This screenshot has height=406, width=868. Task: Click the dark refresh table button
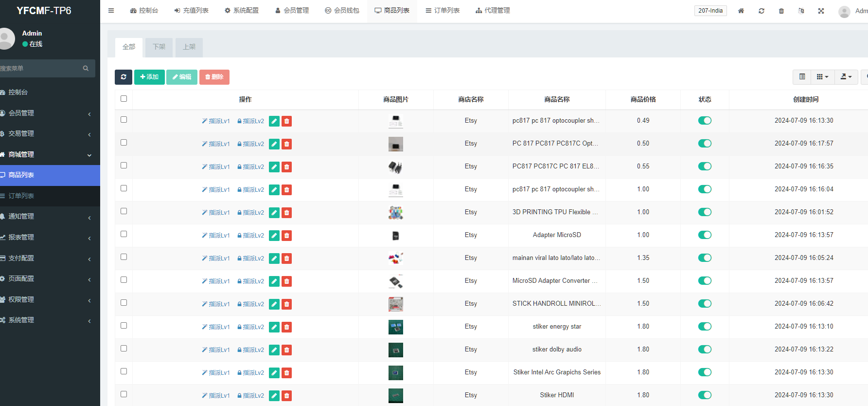(x=124, y=77)
